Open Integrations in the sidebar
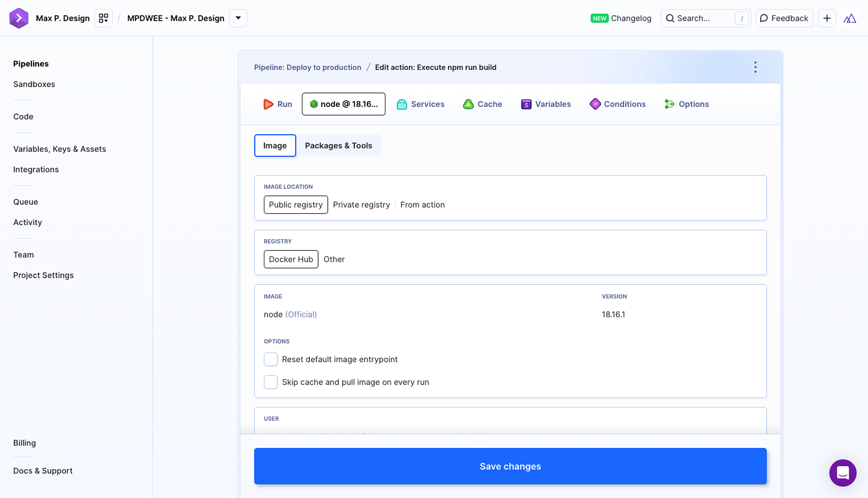This screenshot has width=868, height=498. (x=36, y=170)
